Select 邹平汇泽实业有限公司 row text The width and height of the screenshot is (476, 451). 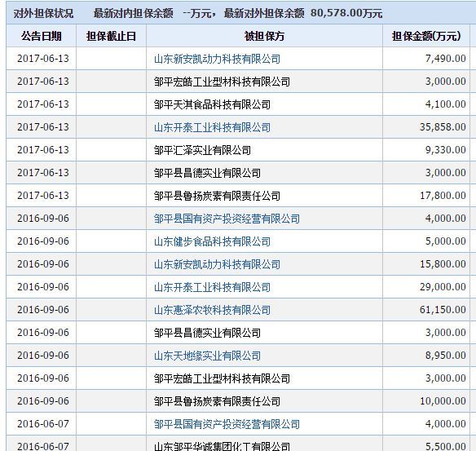pyautogui.click(x=202, y=150)
